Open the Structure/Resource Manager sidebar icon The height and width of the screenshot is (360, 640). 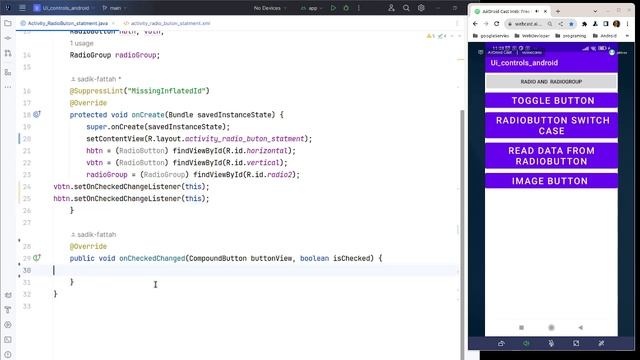coord(8,72)
